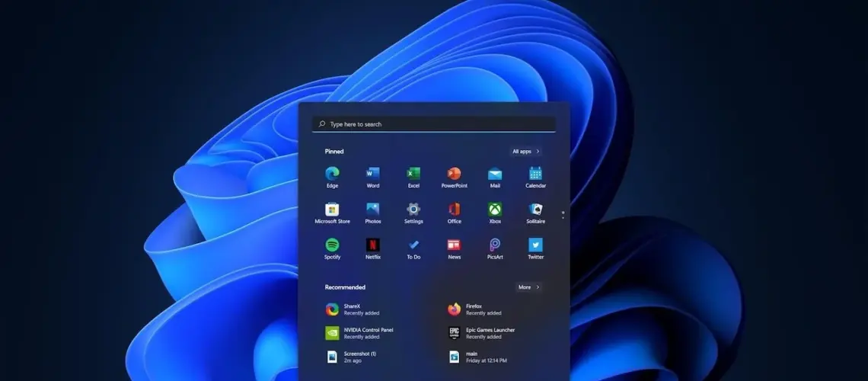Open the Mail app icon

point(495,174)
